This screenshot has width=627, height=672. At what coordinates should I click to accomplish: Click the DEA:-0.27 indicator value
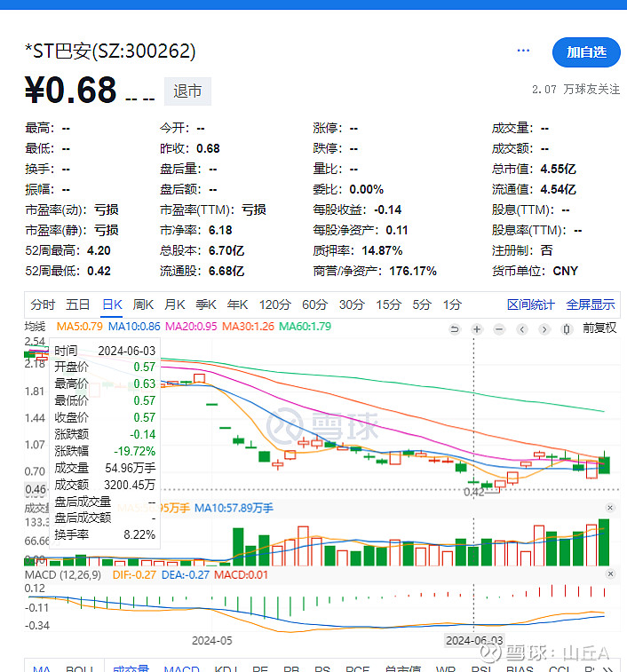click(186, 574)
